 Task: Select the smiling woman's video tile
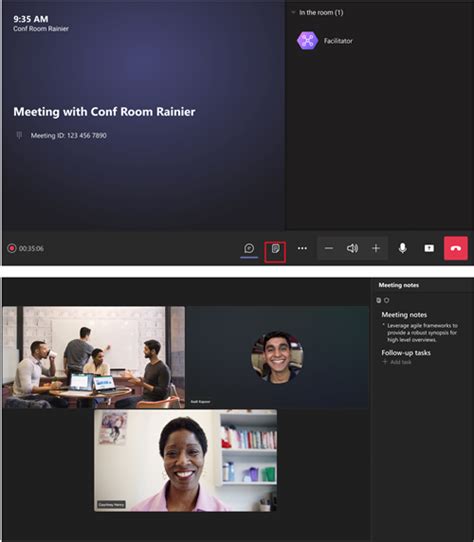click(185, 460)
